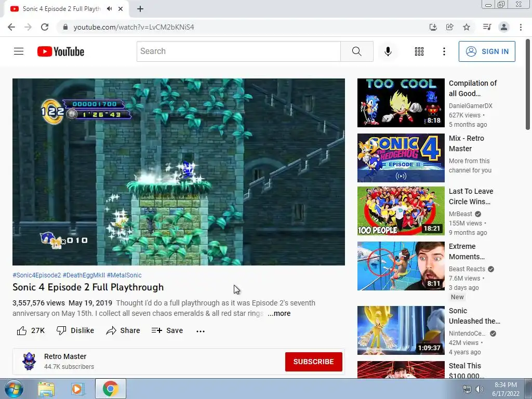This screenshot has height=399, width=532.
Task: Open Chrome profile avatar
Action: pyautogui.click(x=504, y=27)
